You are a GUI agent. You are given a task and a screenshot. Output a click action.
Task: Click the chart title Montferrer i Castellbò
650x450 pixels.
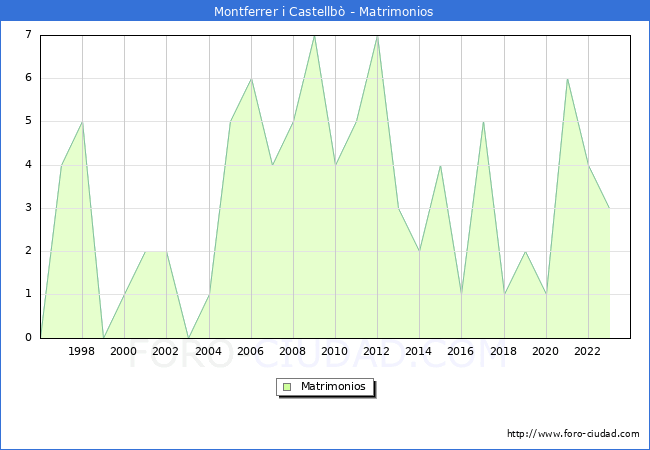(324, 12)
